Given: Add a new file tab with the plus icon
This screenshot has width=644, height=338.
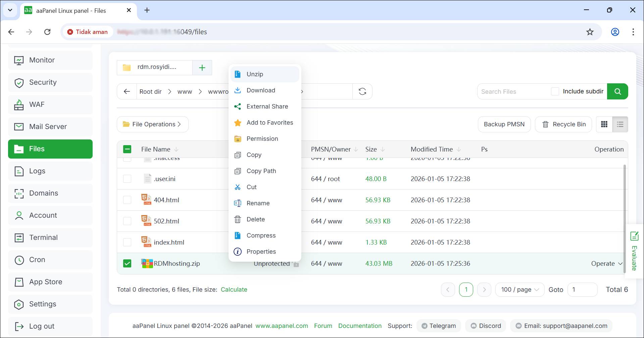Looking at the screenshot, I should [202, 68].
